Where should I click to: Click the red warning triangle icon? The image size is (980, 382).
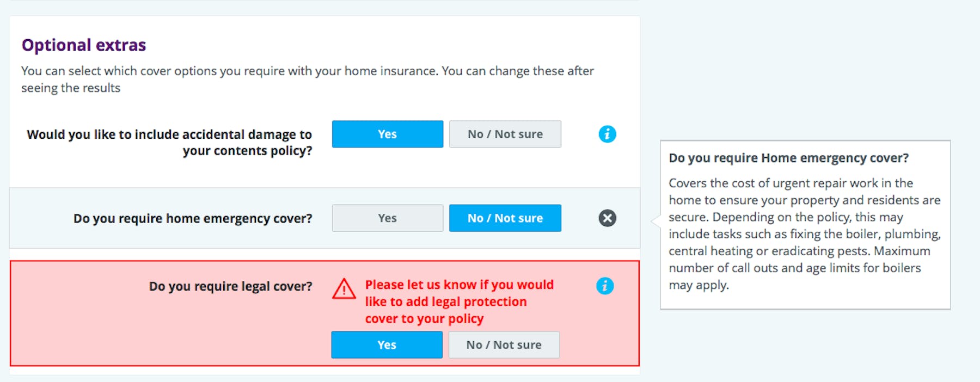(344, 289)
